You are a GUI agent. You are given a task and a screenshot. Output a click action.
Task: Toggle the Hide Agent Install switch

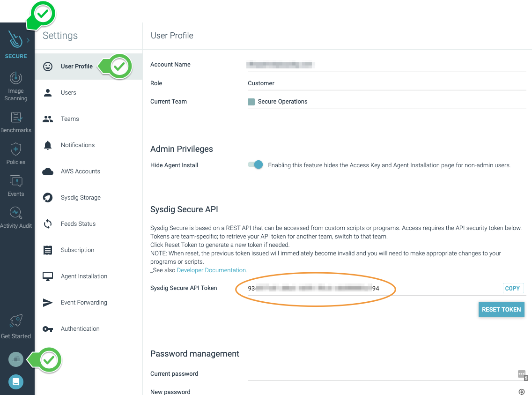click(256, 165)
